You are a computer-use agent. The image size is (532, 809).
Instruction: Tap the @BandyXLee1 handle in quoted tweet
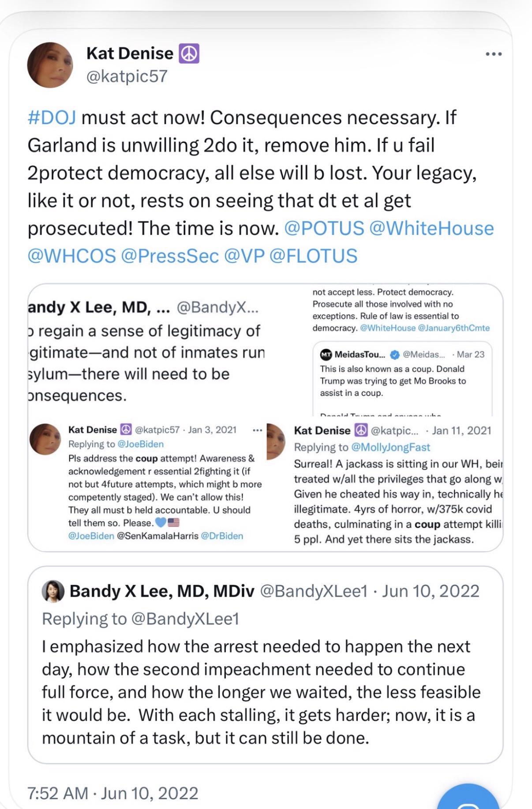313,591
